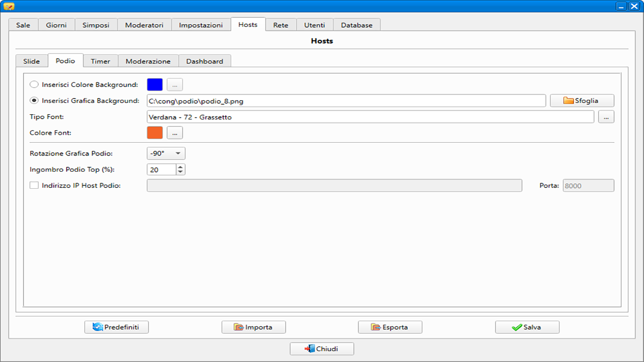Open the Database tab
This screenshot has width=644, height=362.
[357, 25]
